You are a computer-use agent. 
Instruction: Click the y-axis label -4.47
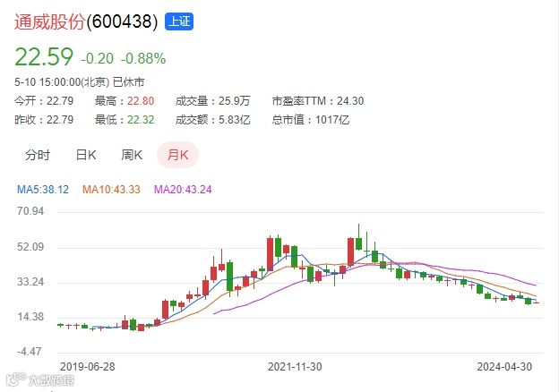(30, 352)
